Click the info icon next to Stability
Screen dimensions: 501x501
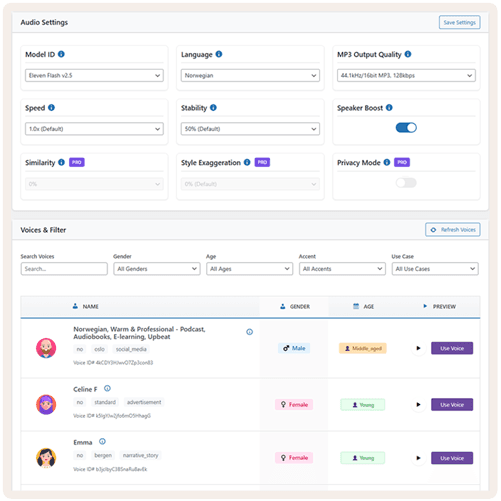coord(213,108)
